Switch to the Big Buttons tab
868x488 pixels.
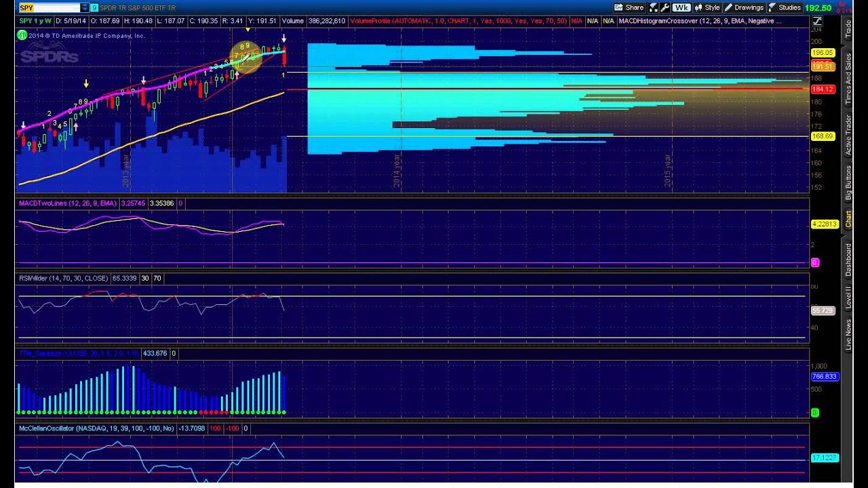tap(848, 182)
